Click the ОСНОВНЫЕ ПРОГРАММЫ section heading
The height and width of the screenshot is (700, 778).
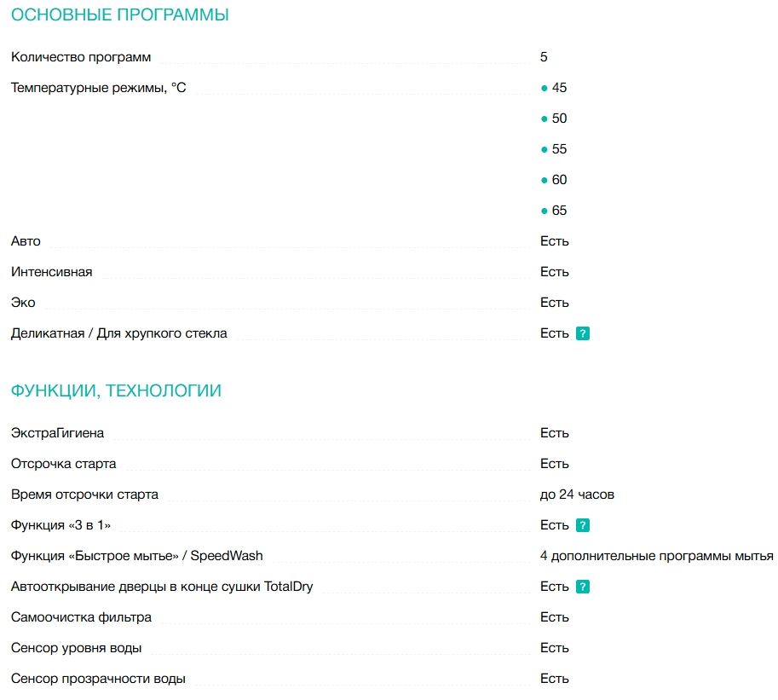click(x=119, y=14)
